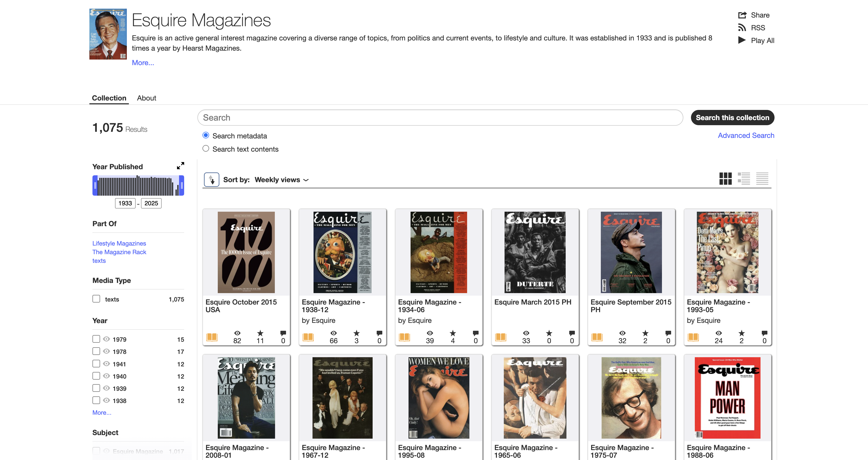
Task: Click the Share icon
Action: [742, 15]
